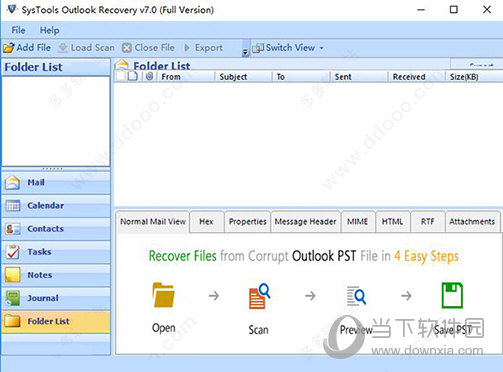The width and height of the screenshot is (503, 372).
Task: Click the Tasks checkmark icon in sidebar
Action: point(13,252)
